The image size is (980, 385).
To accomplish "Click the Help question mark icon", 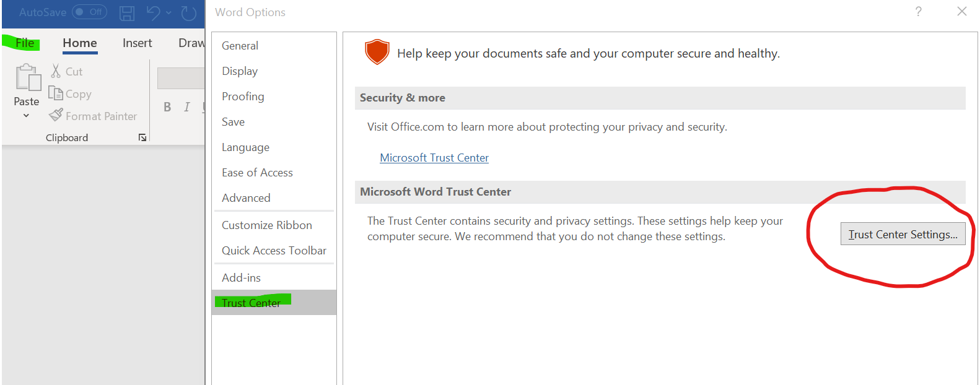I will tap(919, 12).
